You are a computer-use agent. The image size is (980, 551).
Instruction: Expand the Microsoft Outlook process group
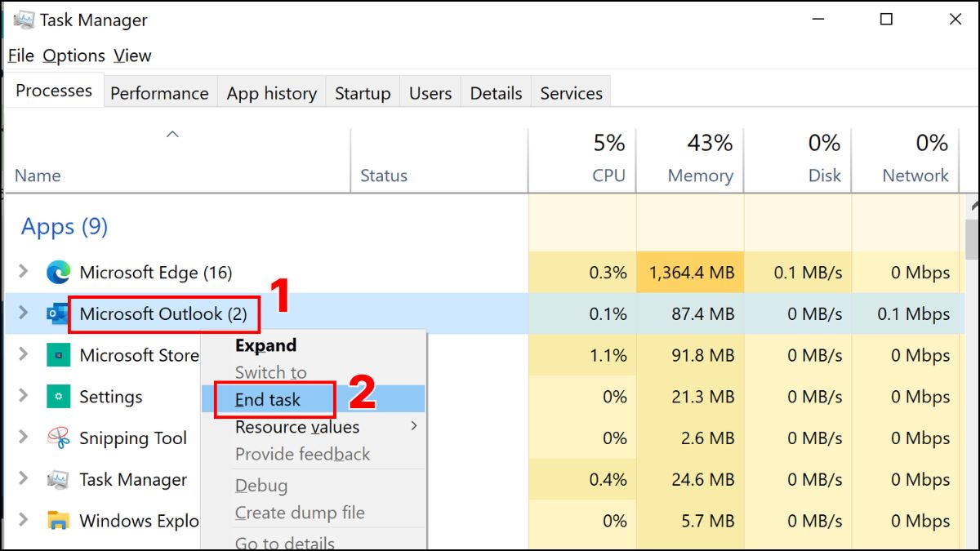tap(24, 314)
